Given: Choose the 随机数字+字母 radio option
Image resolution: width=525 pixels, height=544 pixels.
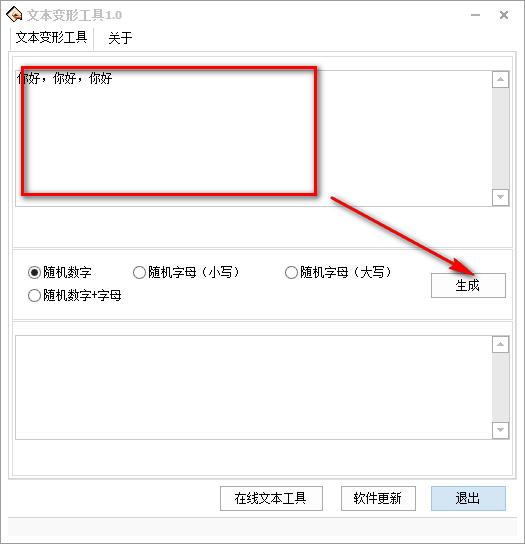Looking at the screenshot, I should point(75,296).
